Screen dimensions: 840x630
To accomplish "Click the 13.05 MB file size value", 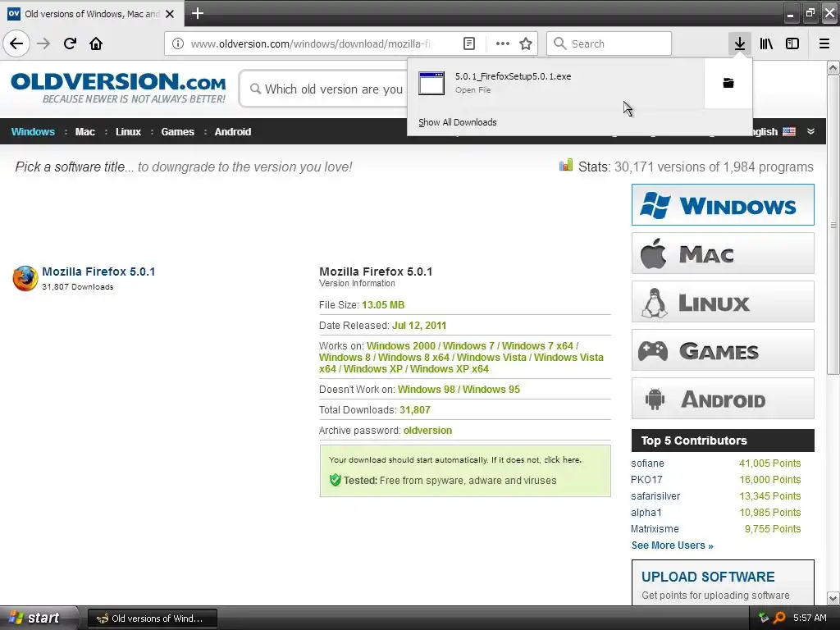I will [x=383, y=305].
